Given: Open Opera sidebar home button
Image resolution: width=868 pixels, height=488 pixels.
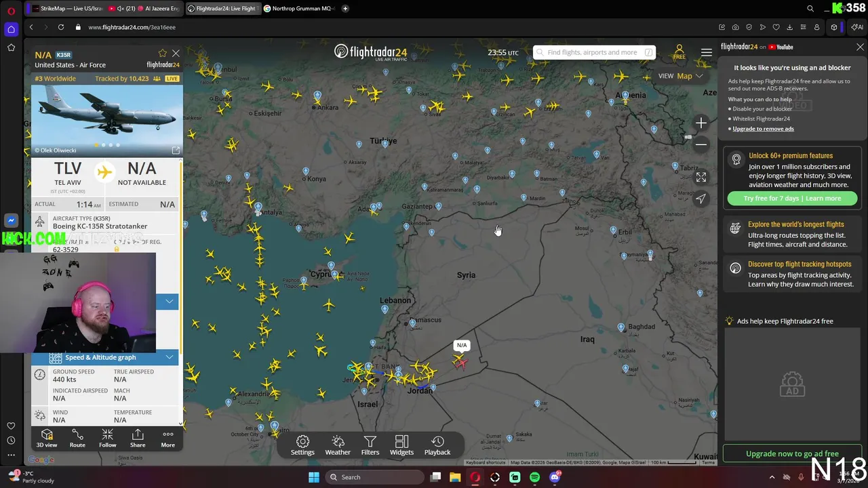Looking at the screenshot, I should coord(11,29).
